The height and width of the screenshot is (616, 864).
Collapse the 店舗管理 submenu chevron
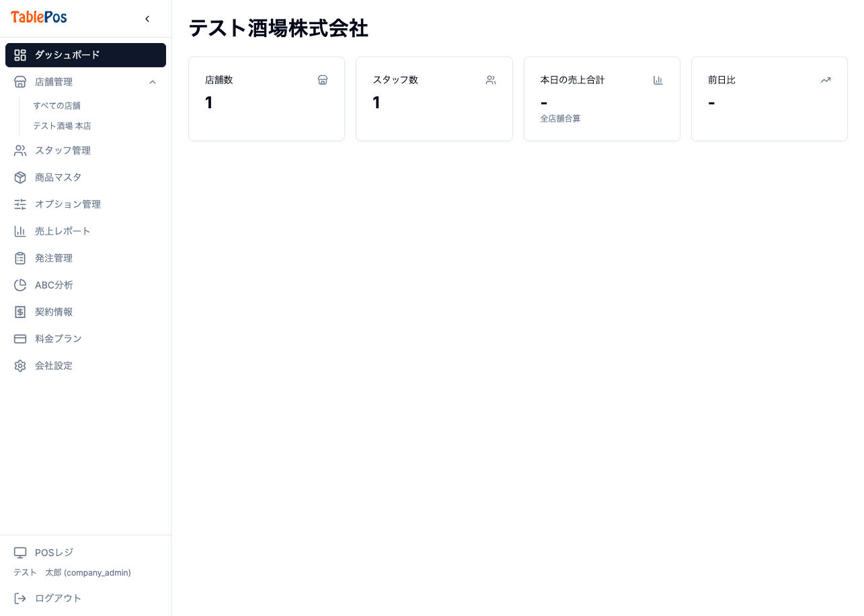click(153, 82)
